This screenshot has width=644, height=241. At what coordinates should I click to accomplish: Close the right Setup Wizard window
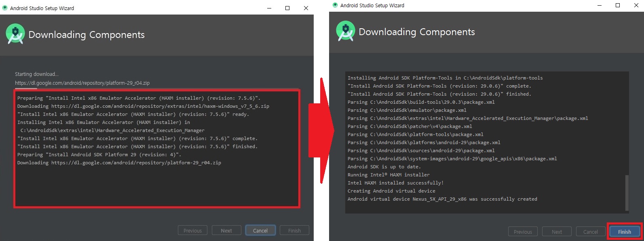636,5
